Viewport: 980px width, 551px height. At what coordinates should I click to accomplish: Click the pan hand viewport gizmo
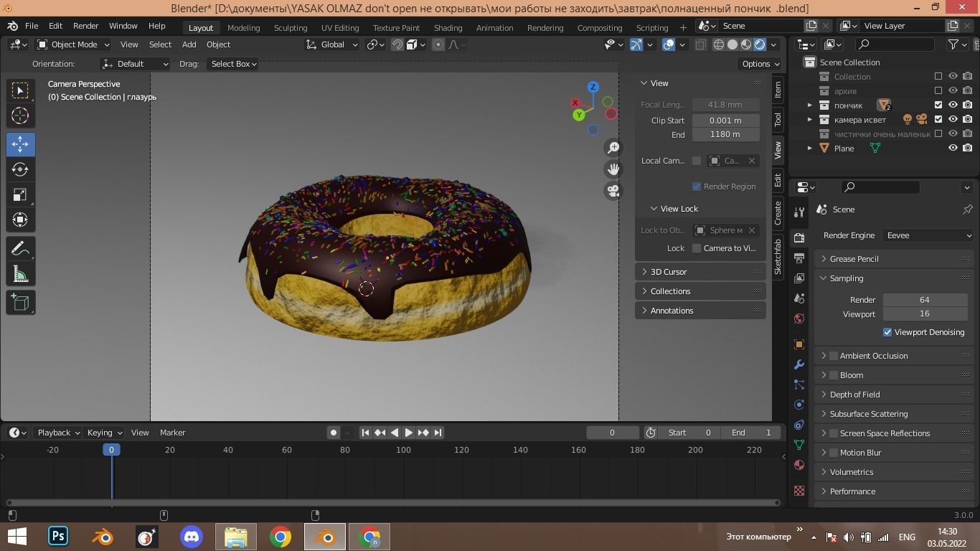(x=613, y=169)
